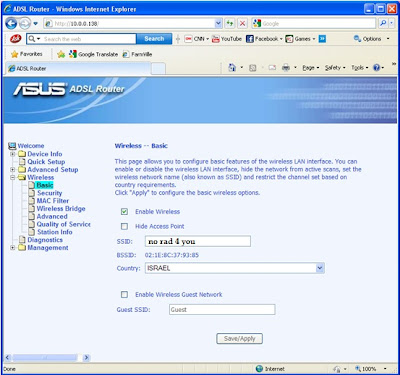
Task: Collapse the Wireless tree node
Action: coord(13,177)
